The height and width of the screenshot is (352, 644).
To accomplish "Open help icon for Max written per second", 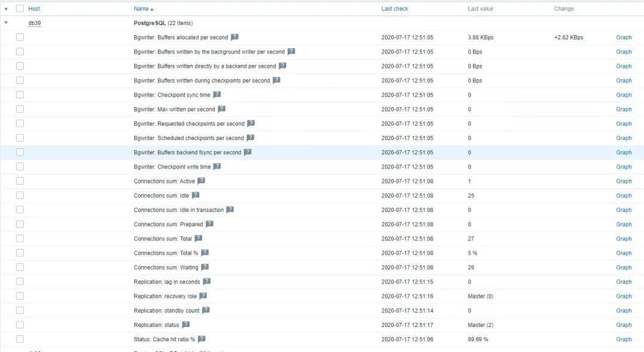I will [x=221, y=109].
